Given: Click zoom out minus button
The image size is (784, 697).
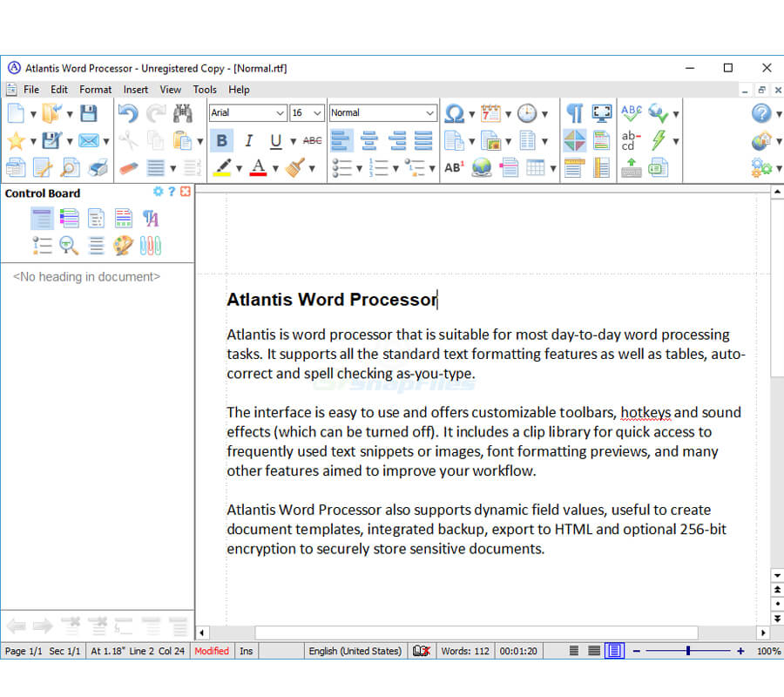Looking at the screenshot, I should 636,651.
